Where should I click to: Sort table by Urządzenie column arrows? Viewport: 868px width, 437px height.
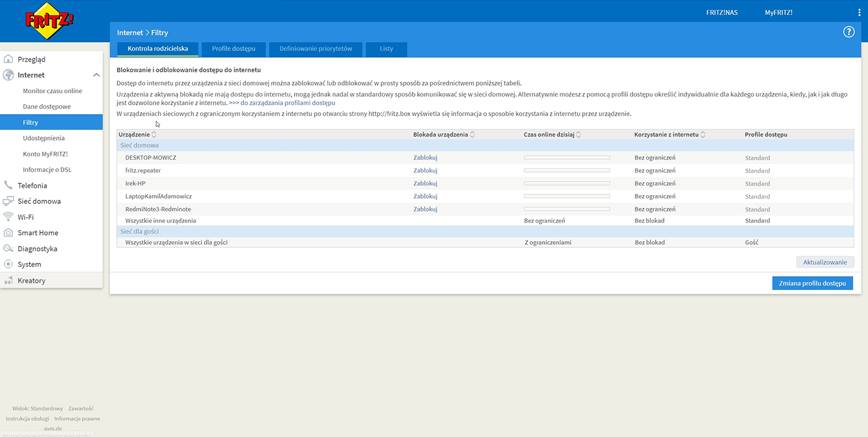coord(154,134)
